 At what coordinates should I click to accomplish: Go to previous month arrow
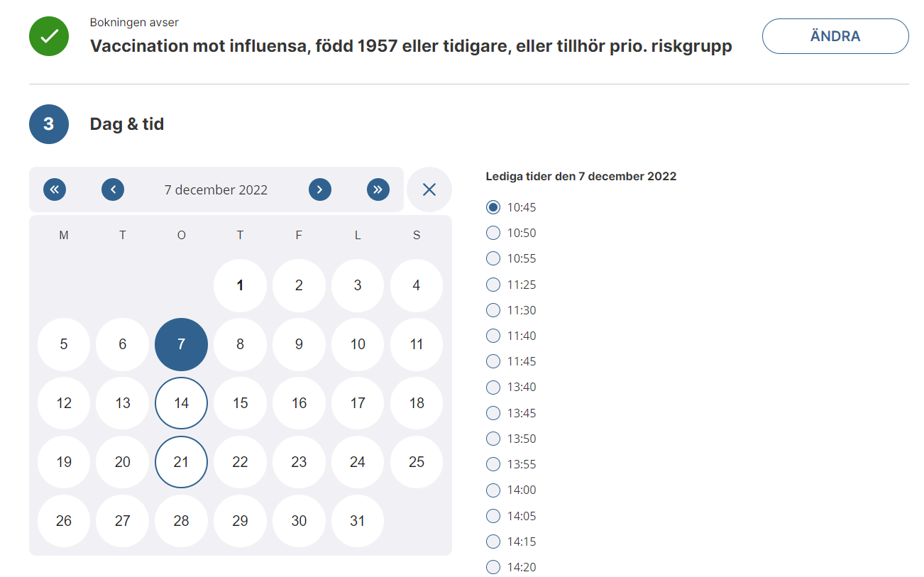click(113, 189)
